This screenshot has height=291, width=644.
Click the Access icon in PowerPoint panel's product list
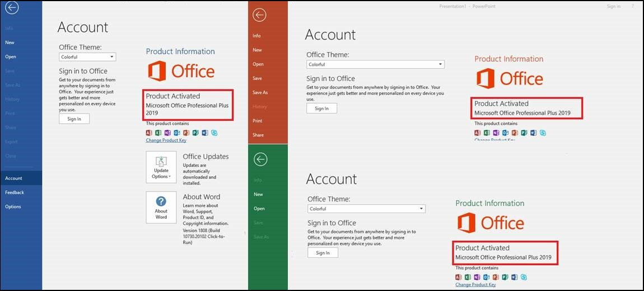point(478,133)
